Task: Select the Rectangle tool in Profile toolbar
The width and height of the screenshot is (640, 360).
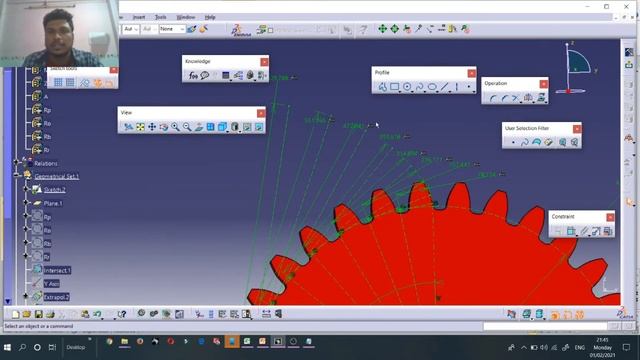Action: point(395,87)
